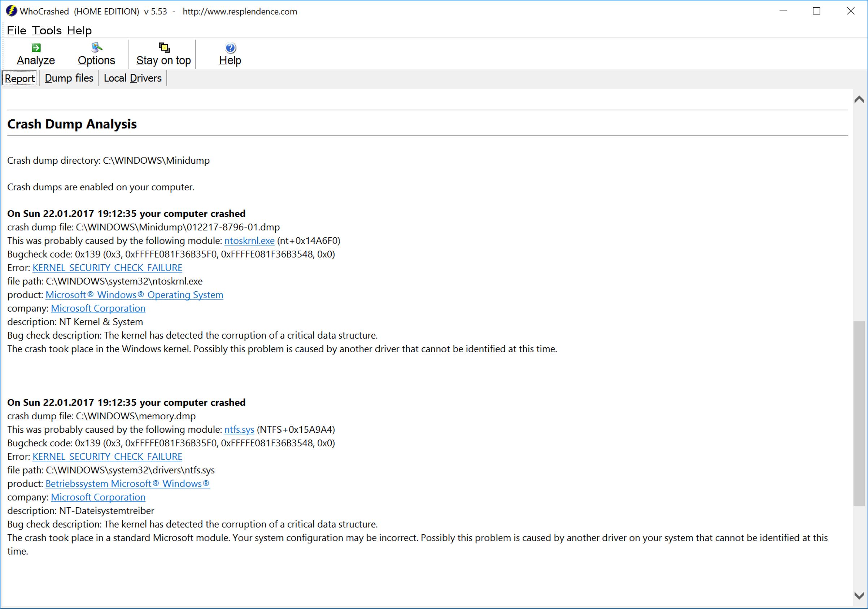Open the ntfs.sys module link

239,429
